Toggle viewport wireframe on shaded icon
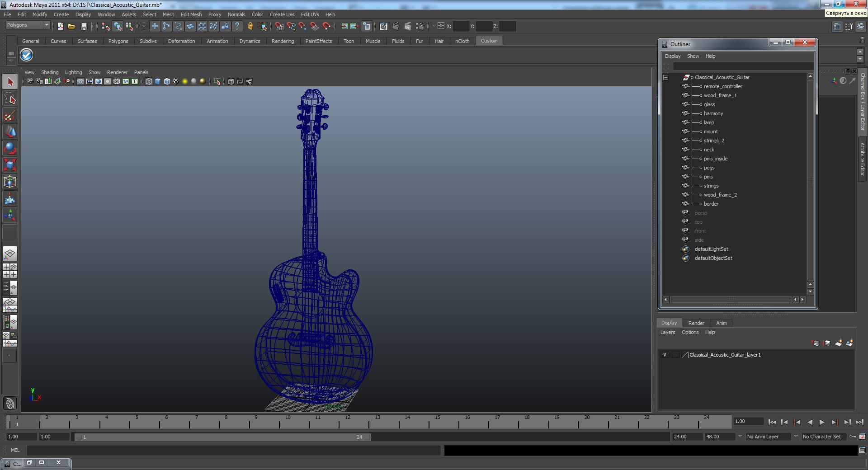 pos(167,81)
